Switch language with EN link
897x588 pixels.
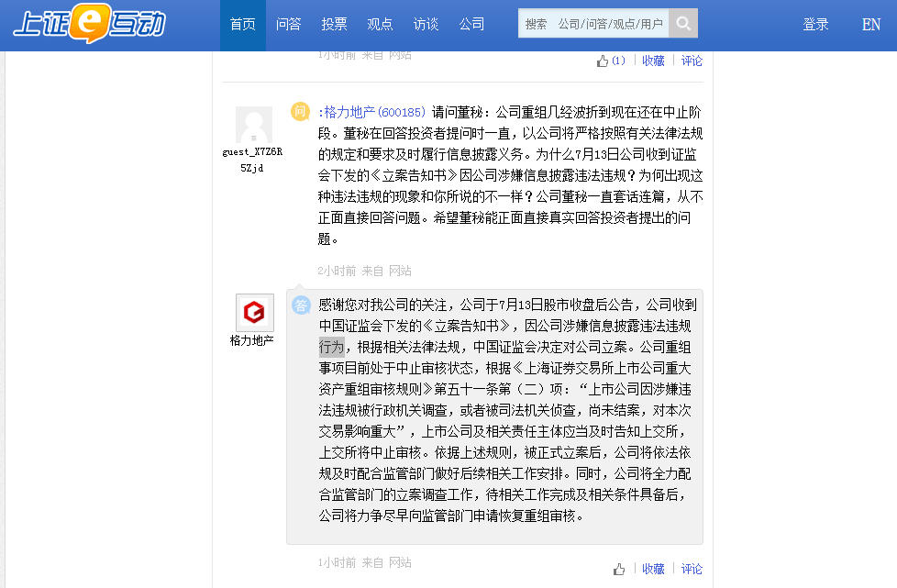point(870,25)
